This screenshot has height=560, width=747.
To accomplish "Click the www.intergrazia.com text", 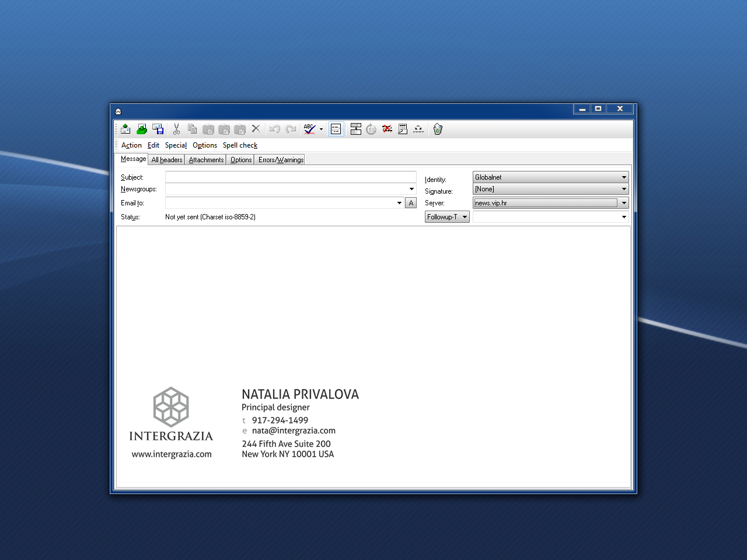I will tap(172, 454).
